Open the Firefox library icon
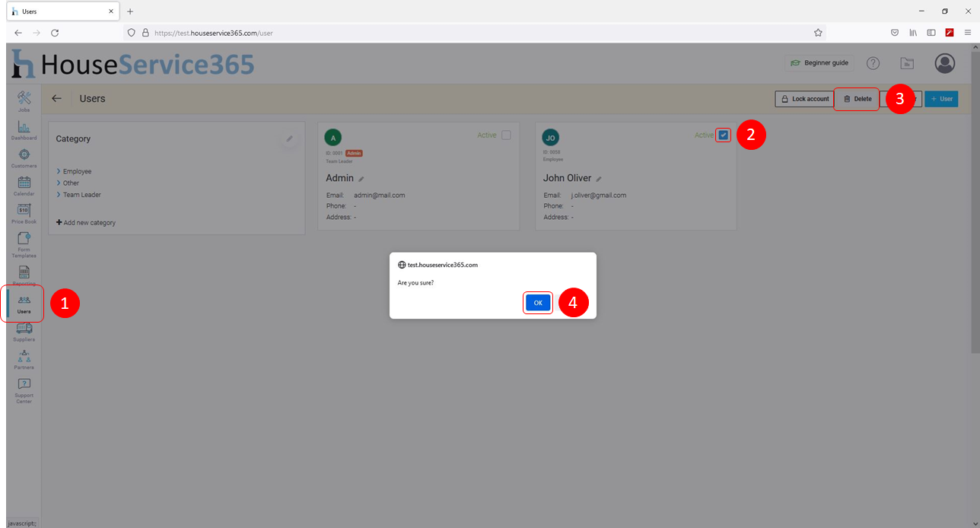 tap(913, 33)
